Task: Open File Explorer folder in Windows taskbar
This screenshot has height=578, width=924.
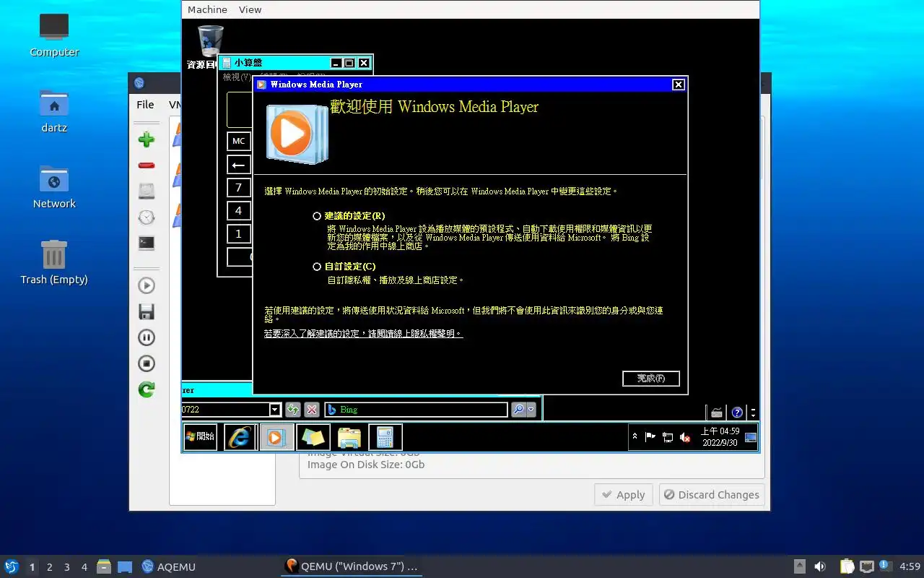Action: [x=349, y=436]
